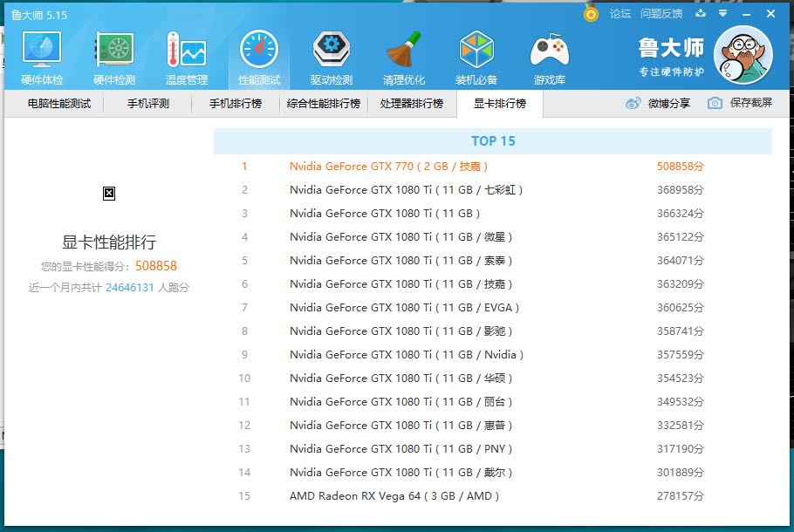The image size is (794, 532).
Task: Select GTX 1080 Ti 华硕 row
Action: (493, 379)
